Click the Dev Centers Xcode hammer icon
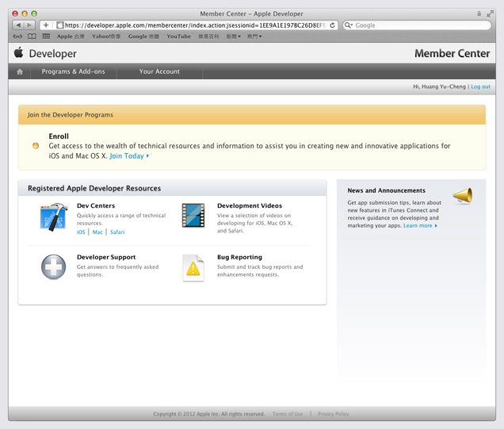The width and height of the screenshot is (504, 429). click(x=54, y=217)
